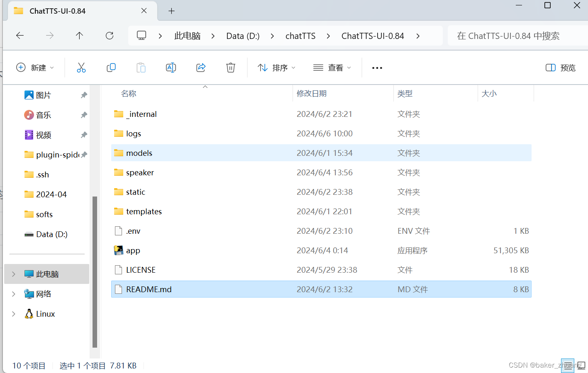Image resolution: width=588 pixels, height=373 pixels.
Task: Select the LICENSE file
Action: pos(321,270)
